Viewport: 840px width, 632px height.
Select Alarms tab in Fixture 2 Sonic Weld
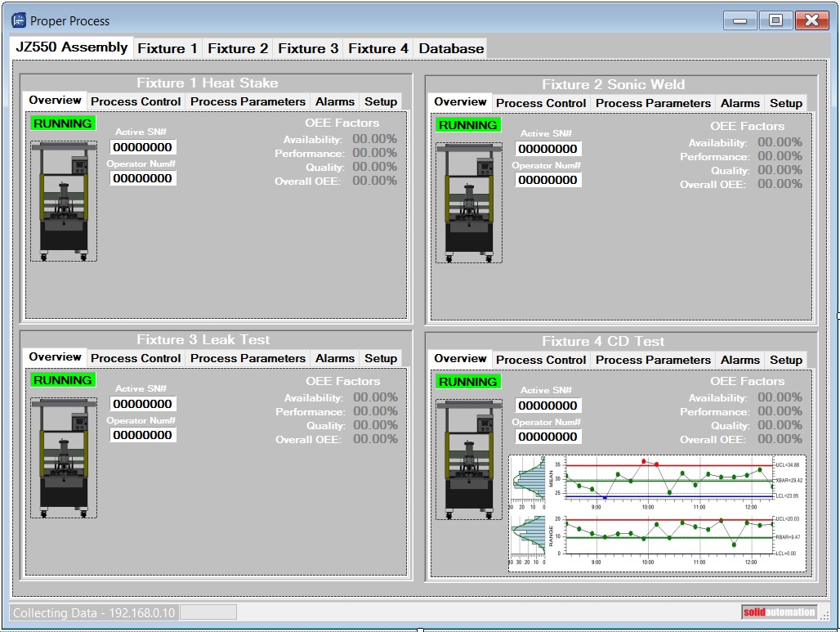[739, 103]
